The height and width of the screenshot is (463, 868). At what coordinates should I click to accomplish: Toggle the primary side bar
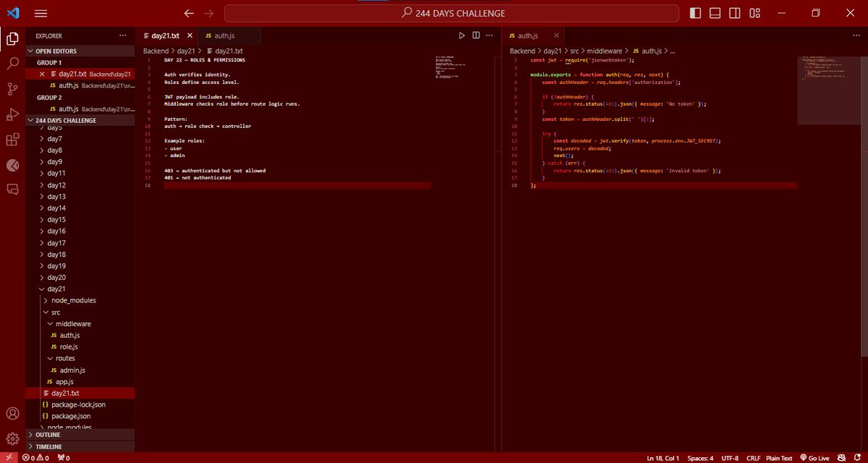pyautogui.click(x=696, y=13)
